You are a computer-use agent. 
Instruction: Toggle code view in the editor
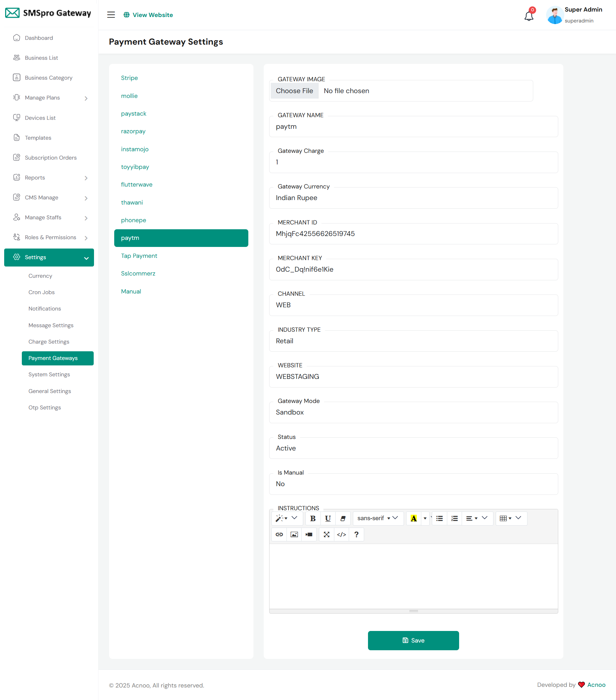[341, 534]
